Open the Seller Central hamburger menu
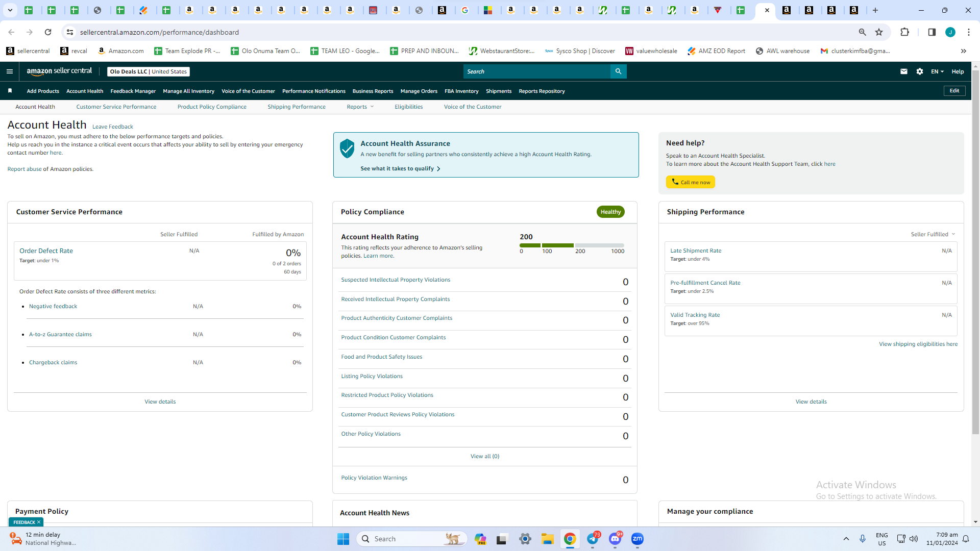 (x=9, y=71)
